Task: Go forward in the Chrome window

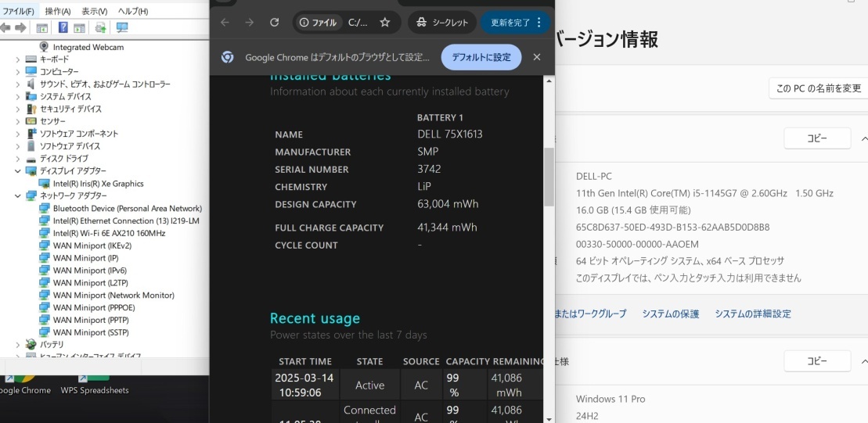Action: tap(249, 22)
